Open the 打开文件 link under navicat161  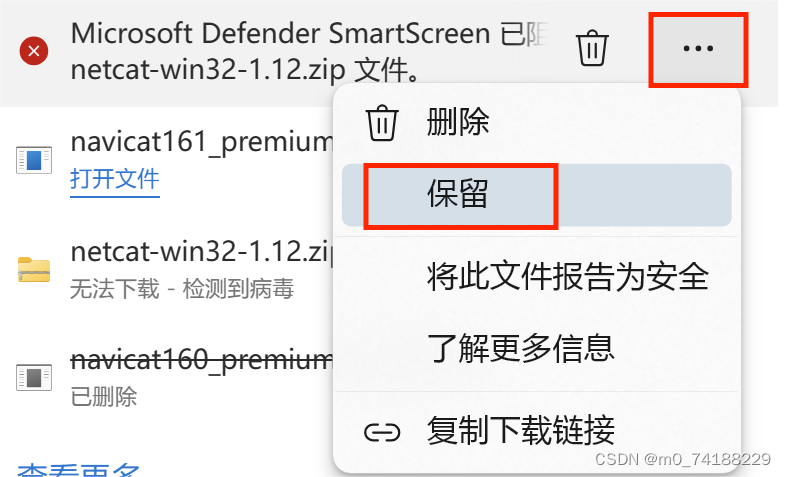[115, 179]
